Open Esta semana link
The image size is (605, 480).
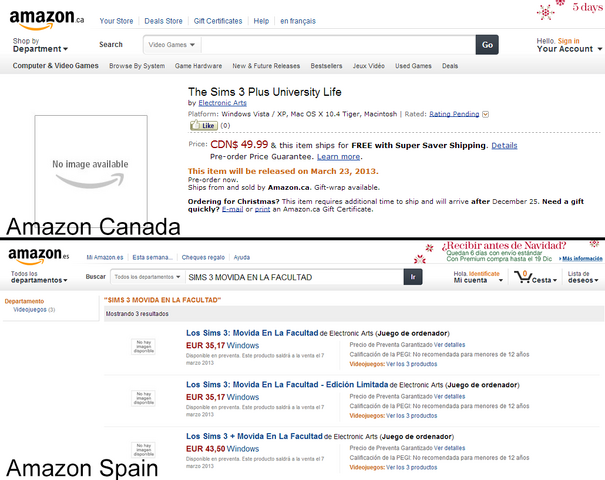tap(152, 257)
